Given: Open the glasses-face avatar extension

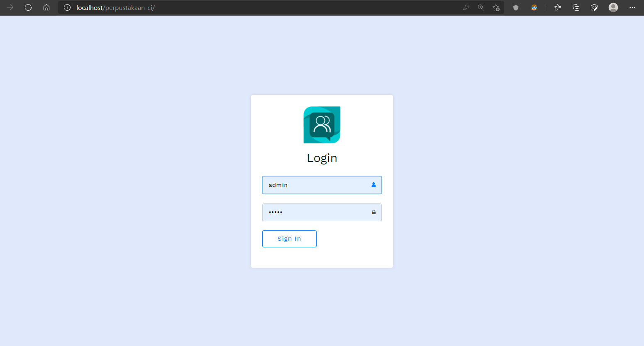Looking at the screenshot, I should pos(534,7).
